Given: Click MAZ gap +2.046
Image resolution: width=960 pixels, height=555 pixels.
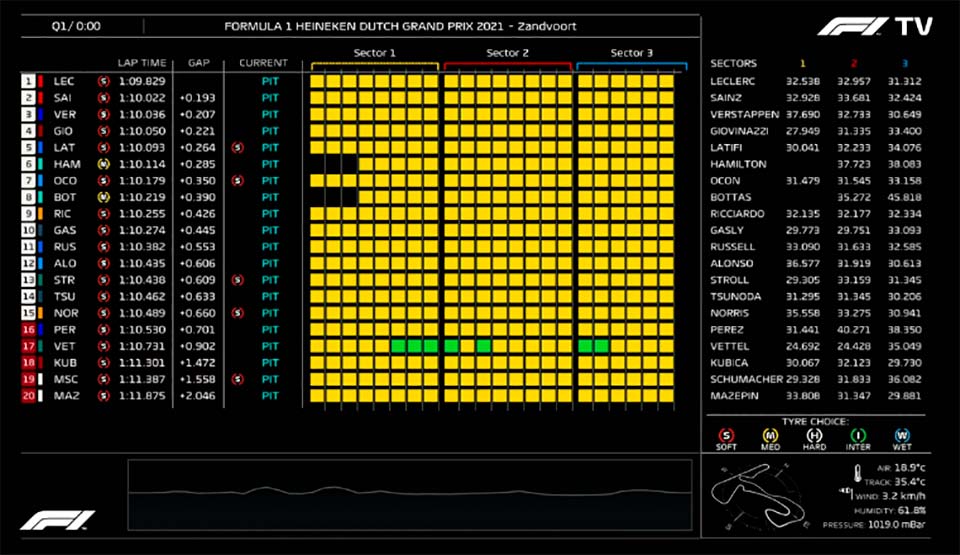Looking at the screenshot, I should coord(197,395).
